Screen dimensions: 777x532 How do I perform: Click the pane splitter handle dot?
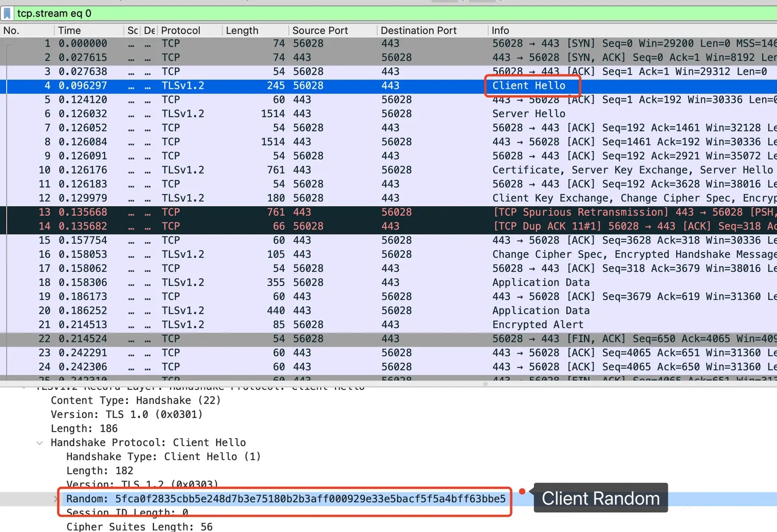click(x=485, y=384)
